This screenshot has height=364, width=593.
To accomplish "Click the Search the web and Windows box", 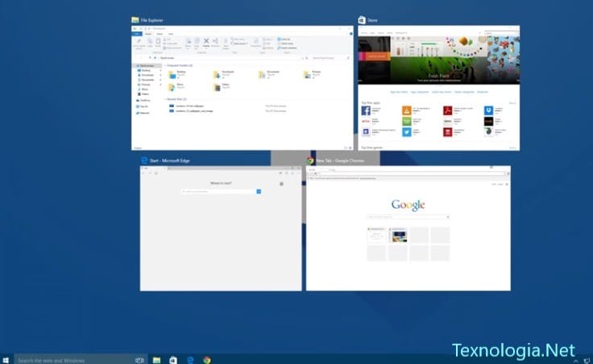I will coord(73,359).
